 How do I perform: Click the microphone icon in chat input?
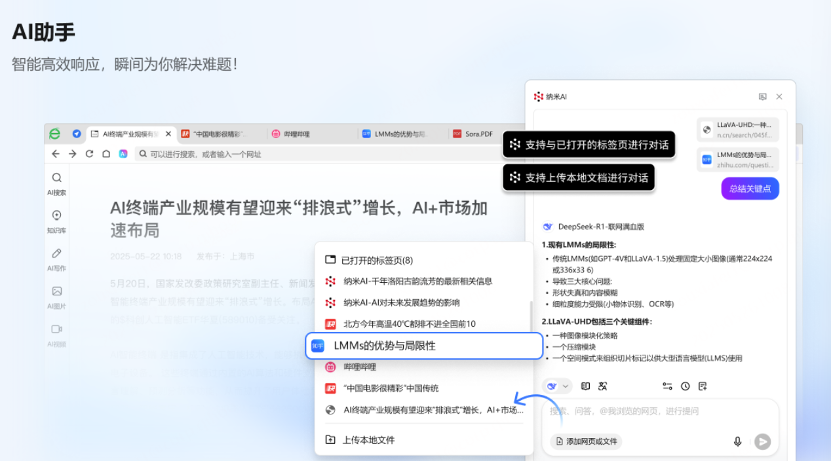[737, 441]
